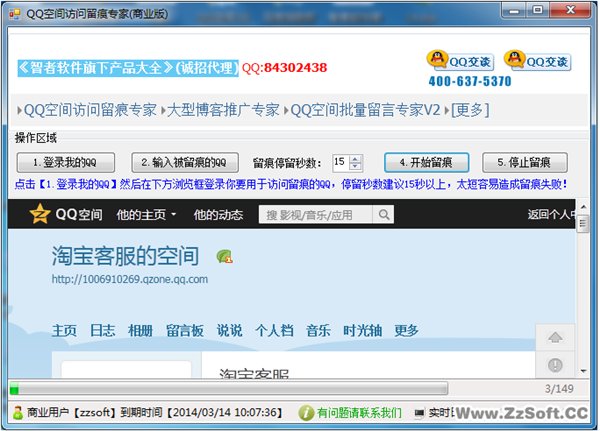Click the 到期时间【2014/03/14 10:07:36】 status text
The width and height of the screenshot is (600, 431).
point(202,413)
